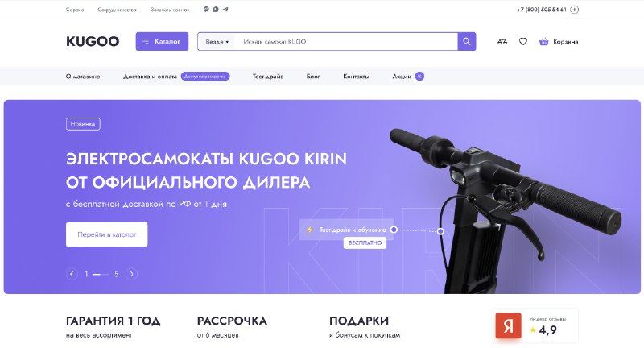Go to previous banner slide arrow
This screenshot has height=348, width=644.
(x=72, y=274)
